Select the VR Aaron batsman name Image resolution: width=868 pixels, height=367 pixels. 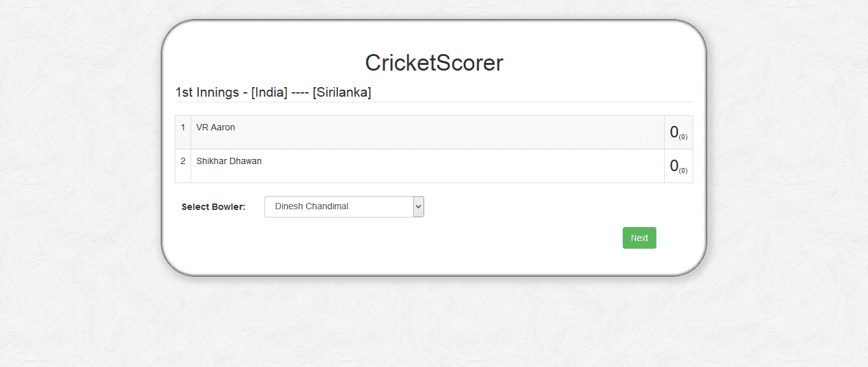click(x=215, y=127)
